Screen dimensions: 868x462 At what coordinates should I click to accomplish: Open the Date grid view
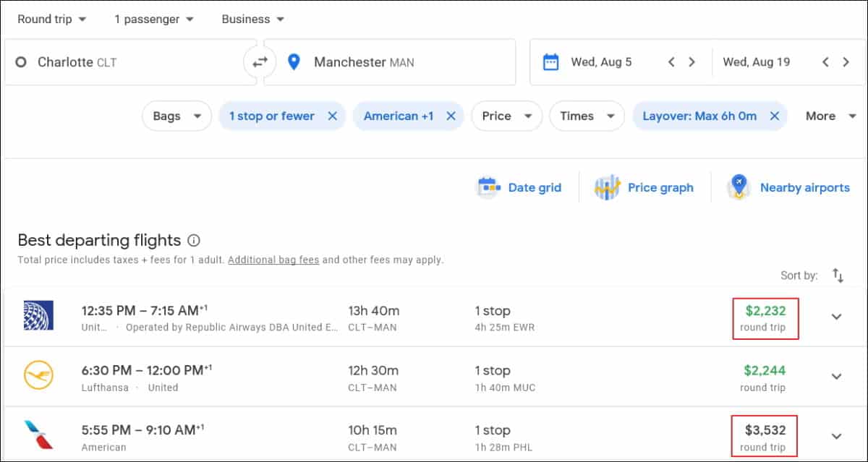coord(519,187)
